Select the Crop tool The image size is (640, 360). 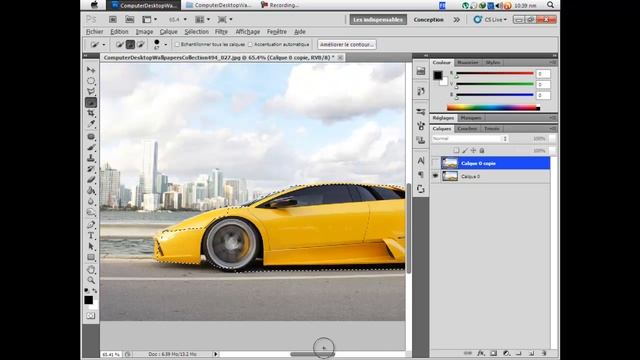click(91, 113)
